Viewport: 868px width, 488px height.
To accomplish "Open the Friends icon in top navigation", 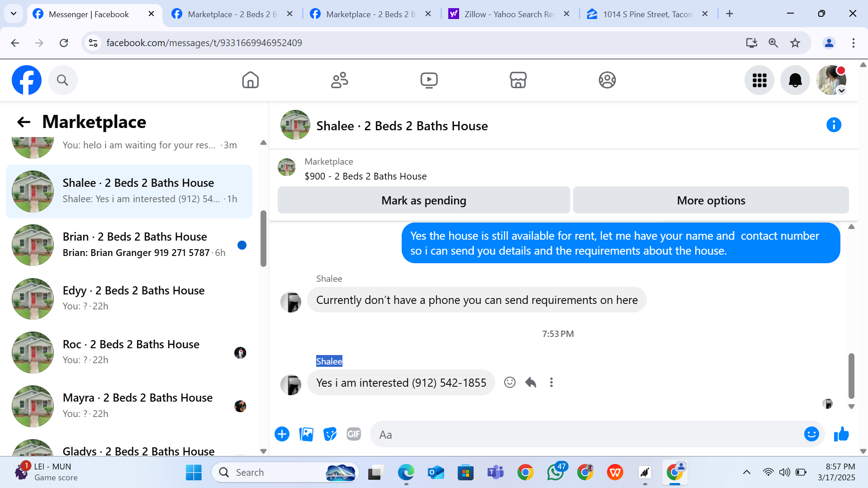I will (x=339, y=80).
